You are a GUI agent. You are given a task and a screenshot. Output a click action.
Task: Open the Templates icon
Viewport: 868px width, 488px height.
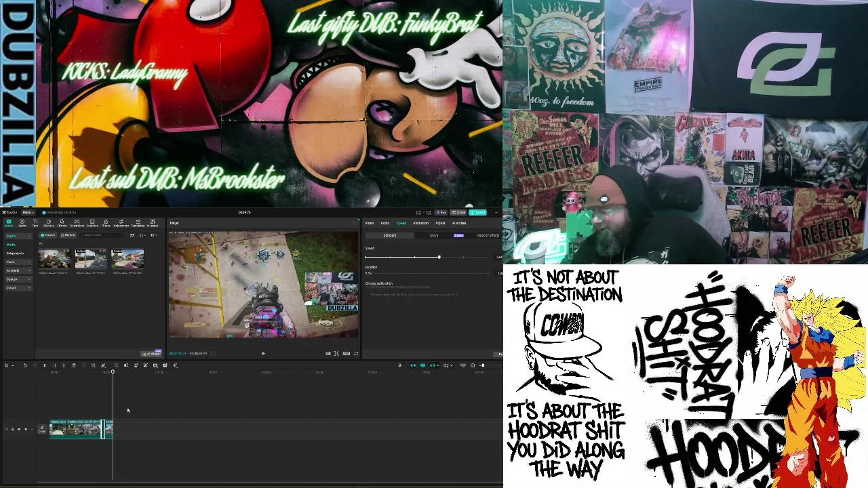[138, 224]
